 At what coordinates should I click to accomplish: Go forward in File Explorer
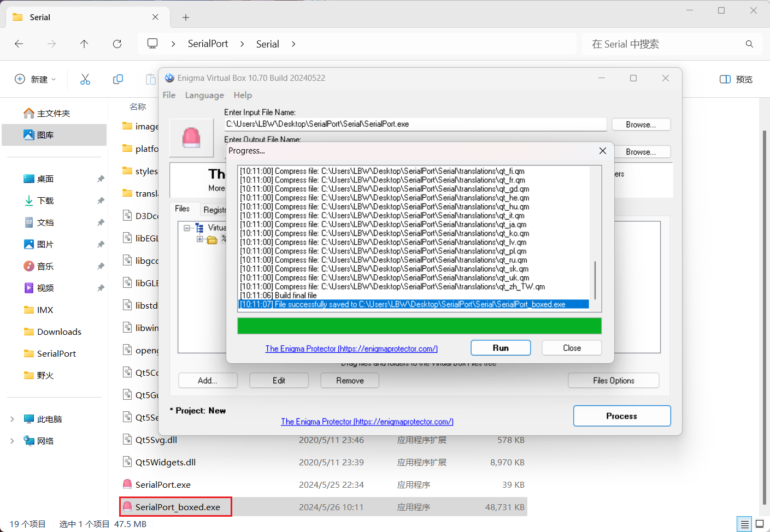52,44
